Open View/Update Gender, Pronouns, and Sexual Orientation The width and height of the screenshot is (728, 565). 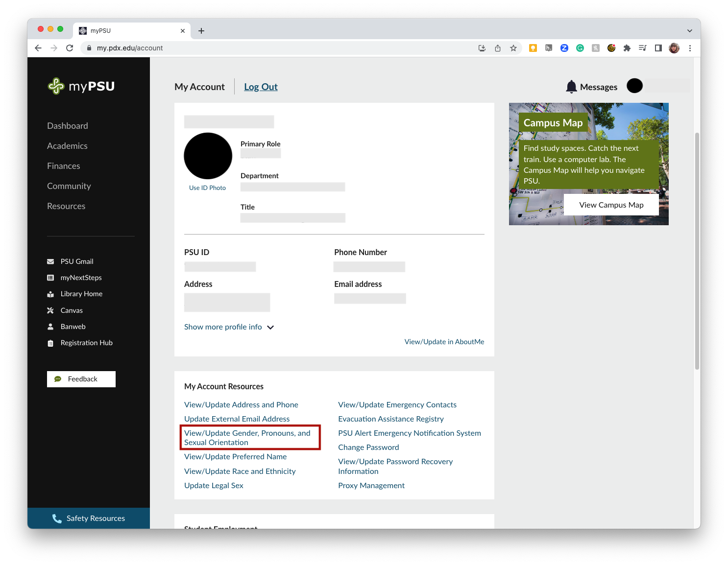(247, 438)
